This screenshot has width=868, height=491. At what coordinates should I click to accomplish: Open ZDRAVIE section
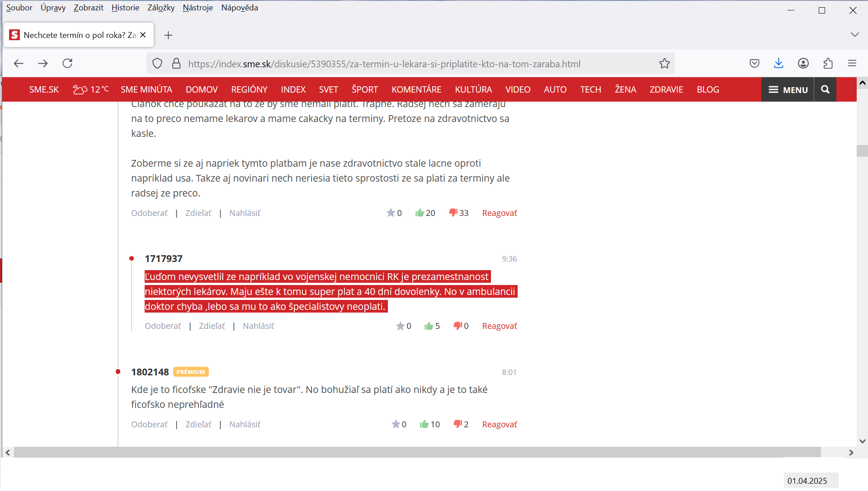click(666, 89)
